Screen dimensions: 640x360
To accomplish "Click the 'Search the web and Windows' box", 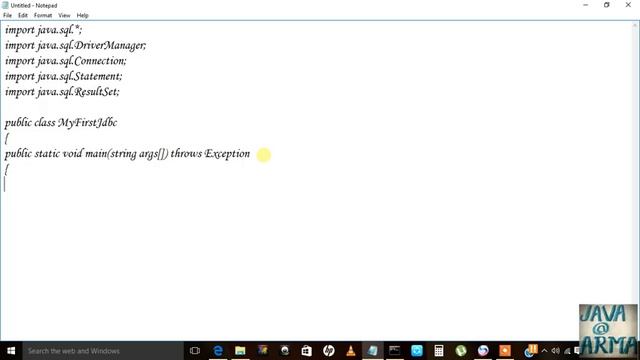I will tap(103, 351).
